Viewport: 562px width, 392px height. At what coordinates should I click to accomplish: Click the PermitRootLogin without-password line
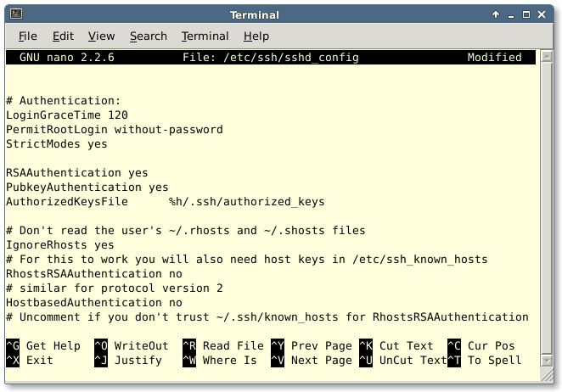(114, 130)
